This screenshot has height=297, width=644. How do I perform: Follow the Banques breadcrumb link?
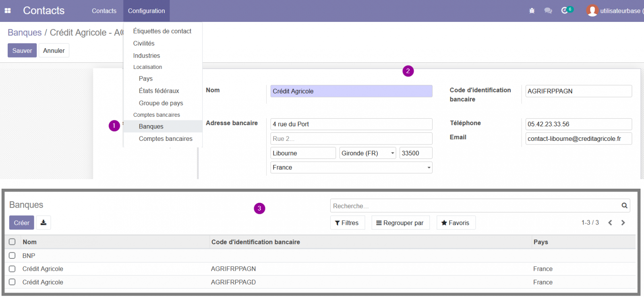tap(25, 33)
